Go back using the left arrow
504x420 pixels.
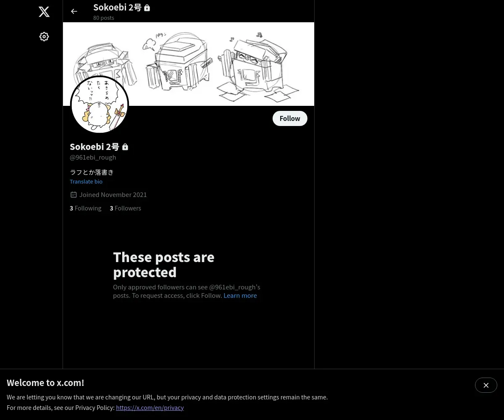[74, 11]
